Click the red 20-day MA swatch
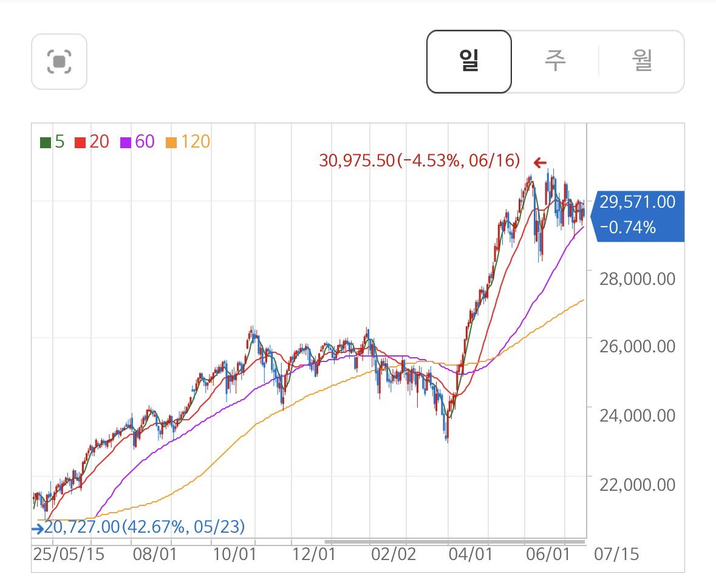 [x=80, y=143]
